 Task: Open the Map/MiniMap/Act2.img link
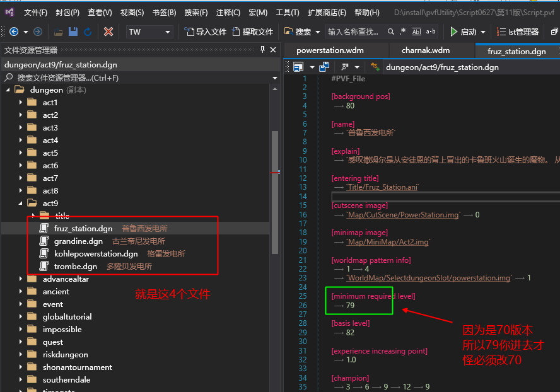tap(388, 242)
